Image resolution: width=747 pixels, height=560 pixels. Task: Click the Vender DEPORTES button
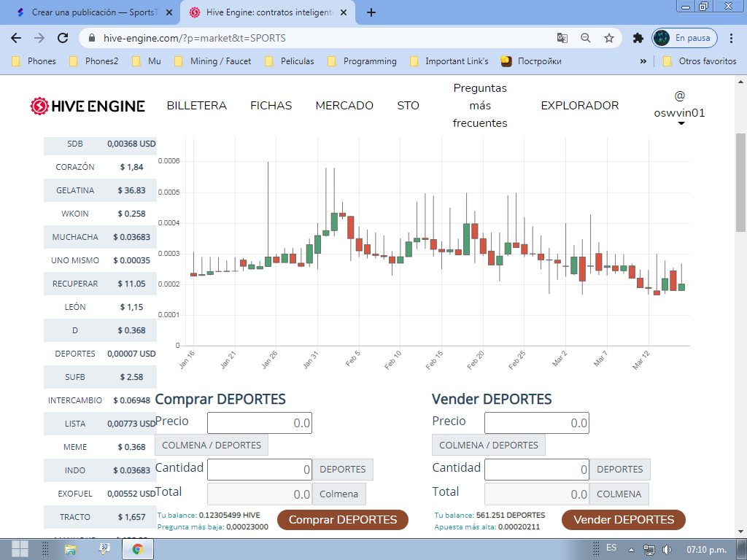coord(624,519)
